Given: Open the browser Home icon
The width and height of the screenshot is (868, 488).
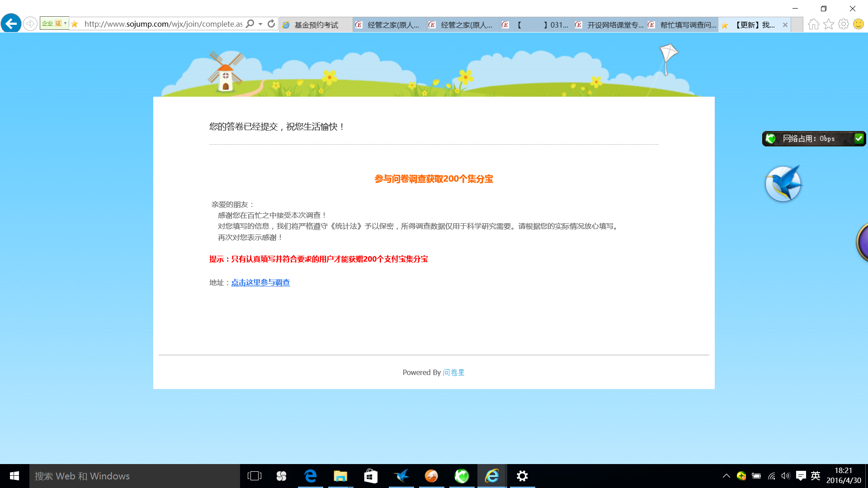Looking at the screenshot, I should click(x=813, y=24).
